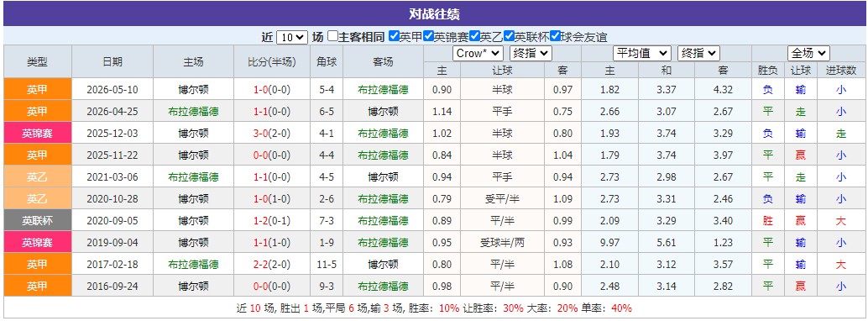Click the 走 goals result on 2025-12-03 row
The height and width of the screenshot is (321, 868).
[x=841, y=133]
